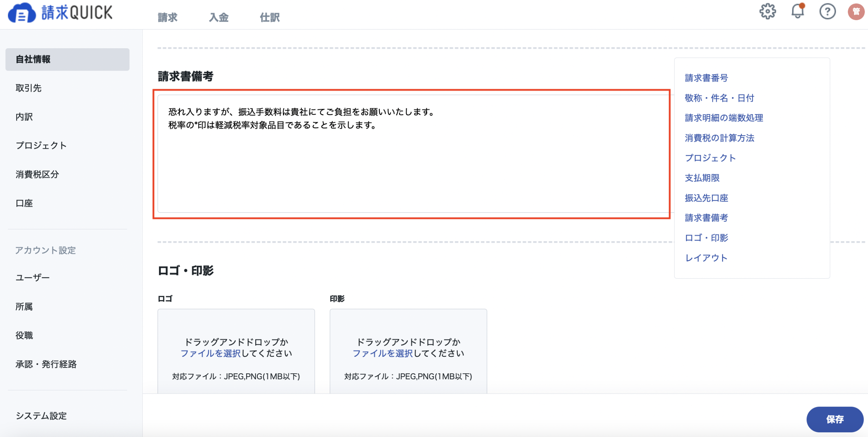Screen dimensions: 868x437
Task: Open notifications bell icon
Action: click(798, 11)
